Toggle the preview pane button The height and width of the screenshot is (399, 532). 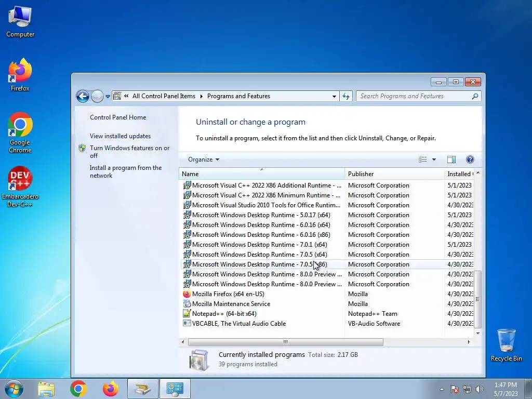(451, 159)
